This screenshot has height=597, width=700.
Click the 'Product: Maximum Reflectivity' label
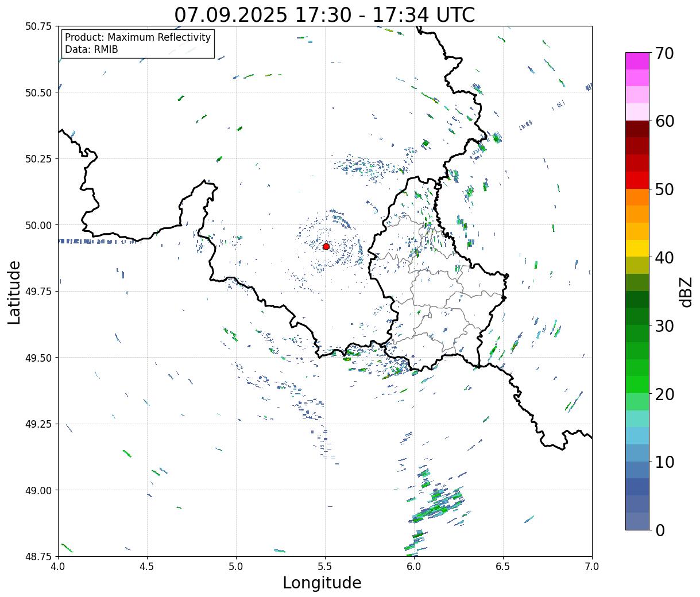(x=138, y=37)
